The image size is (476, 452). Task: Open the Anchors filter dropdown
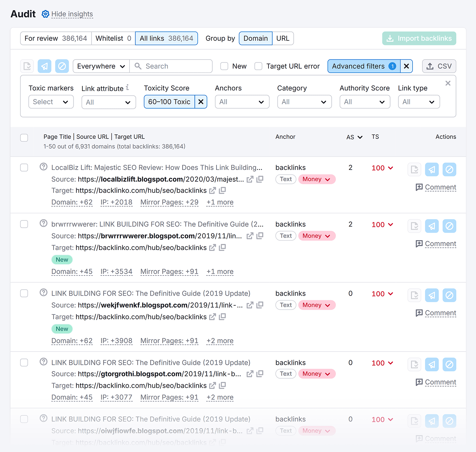point(242,102)
